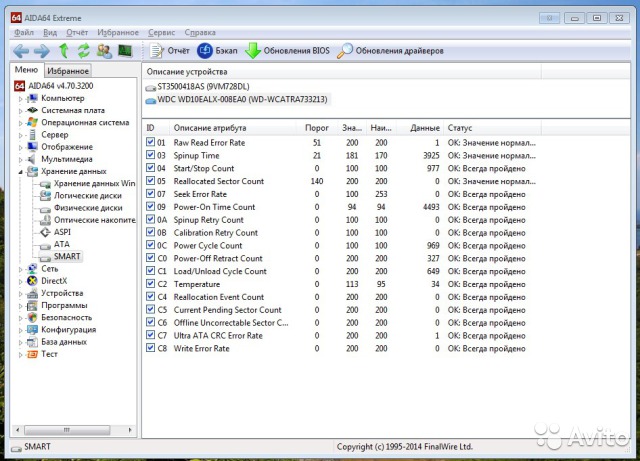
Task: Click the users icon in the toolbar
Action: [104, 51]
